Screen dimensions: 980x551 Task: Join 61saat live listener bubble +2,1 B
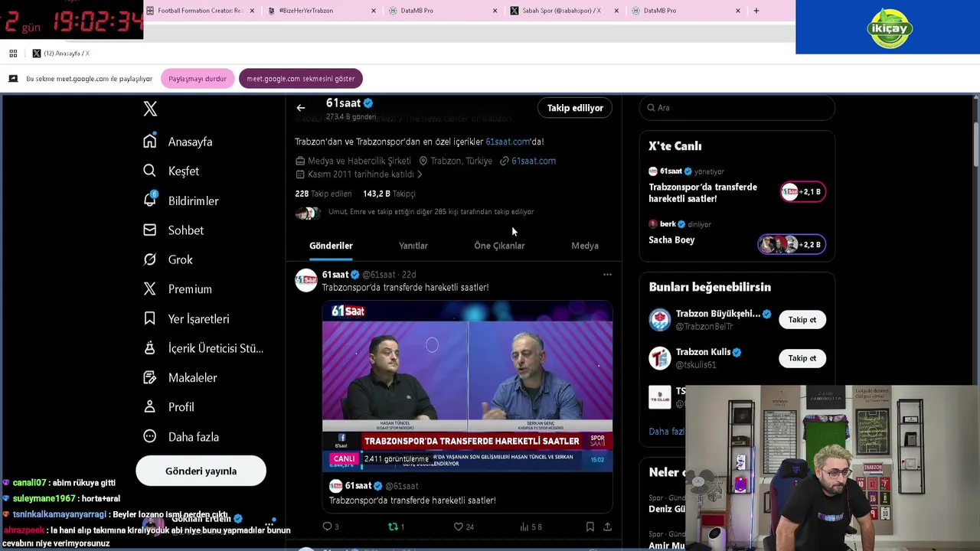coord(802,192)
